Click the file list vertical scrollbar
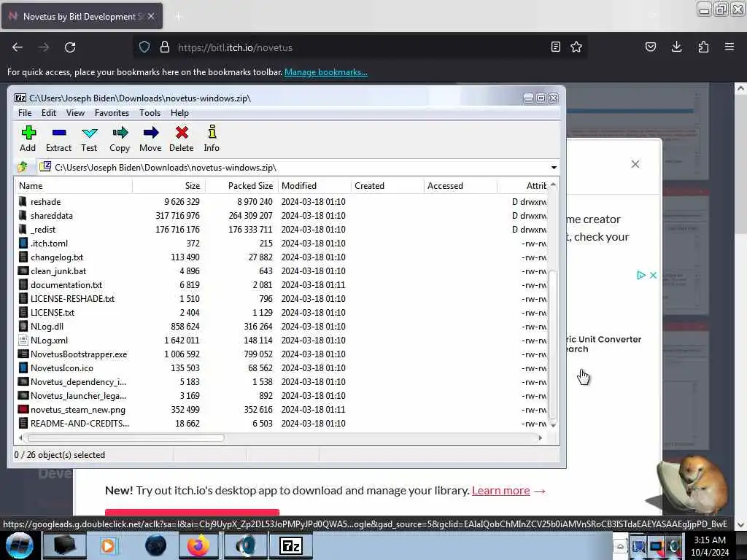This screenshot has width=747, height=560. (553, 345)
